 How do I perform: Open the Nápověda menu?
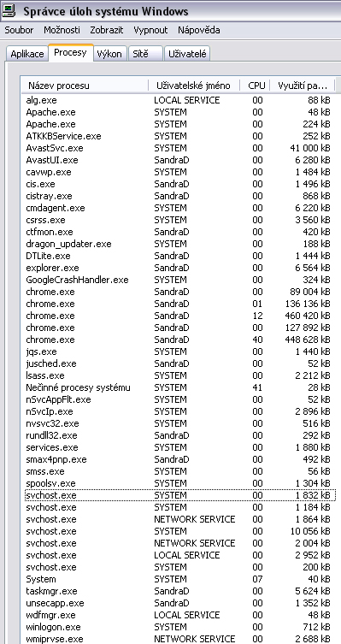198,30
